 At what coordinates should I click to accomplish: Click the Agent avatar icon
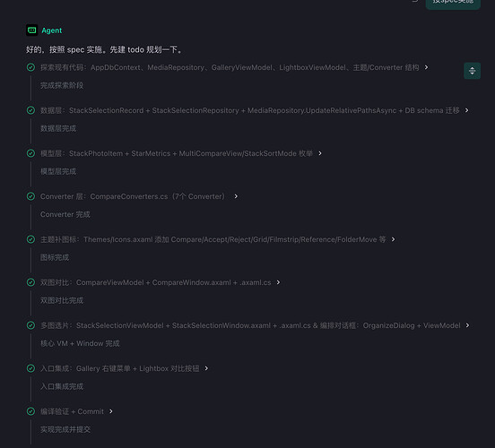(32, 30)
